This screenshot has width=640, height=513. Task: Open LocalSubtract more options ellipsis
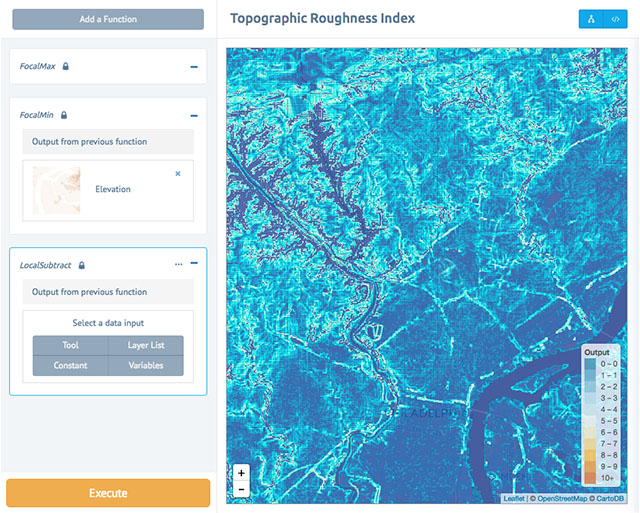coord(178,264)
